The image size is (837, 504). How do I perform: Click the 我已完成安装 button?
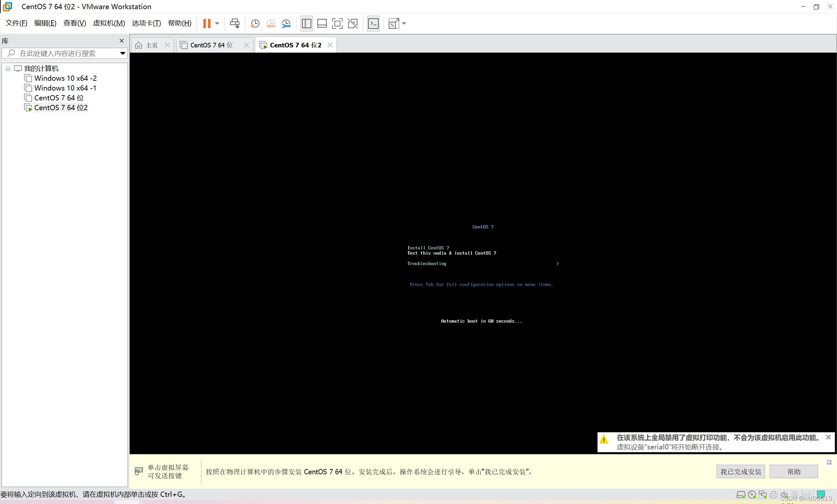click(x=741, y=471)
